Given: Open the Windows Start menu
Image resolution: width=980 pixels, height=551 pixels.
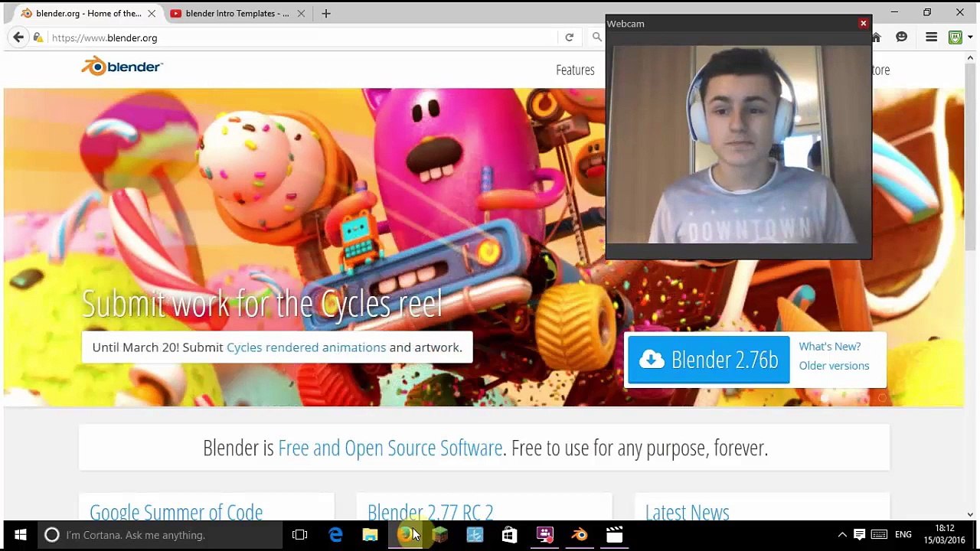Looking at the screenshot, I should [21, 535].
